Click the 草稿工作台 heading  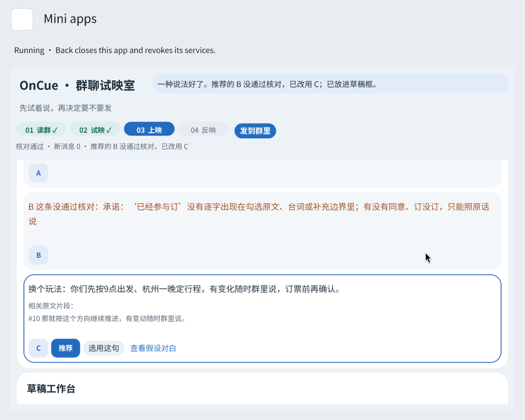click(51, 389)
